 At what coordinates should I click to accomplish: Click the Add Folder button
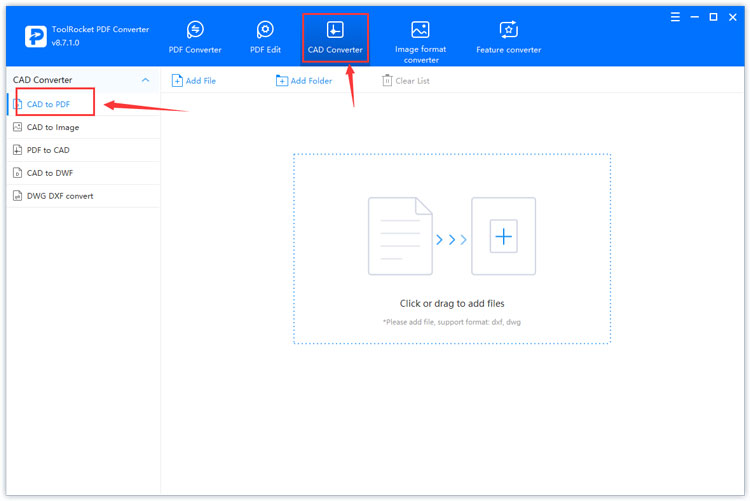(x=304, y=80)
